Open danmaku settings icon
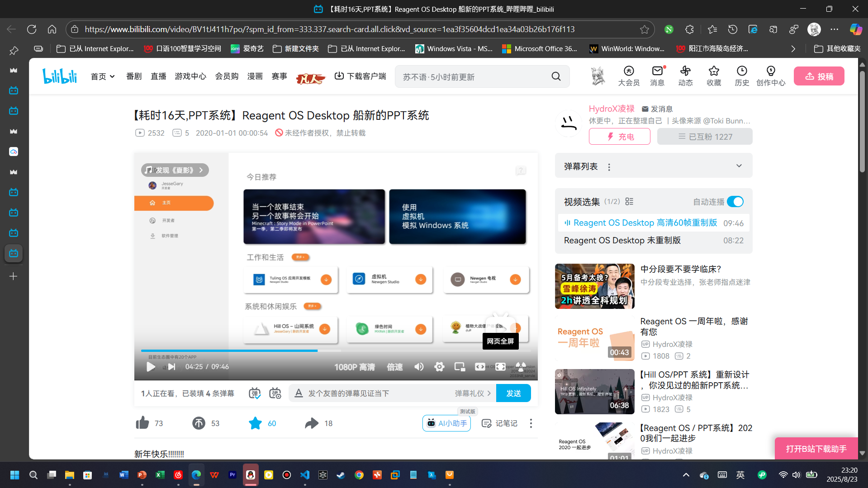 click(x=275, y=393)
